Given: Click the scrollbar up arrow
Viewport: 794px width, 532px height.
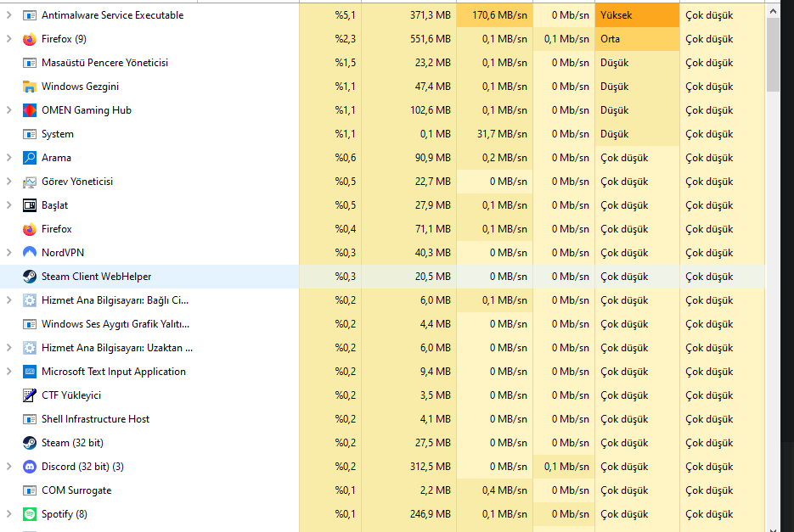Looking at the screenshot, I should (x=773, y=11).
